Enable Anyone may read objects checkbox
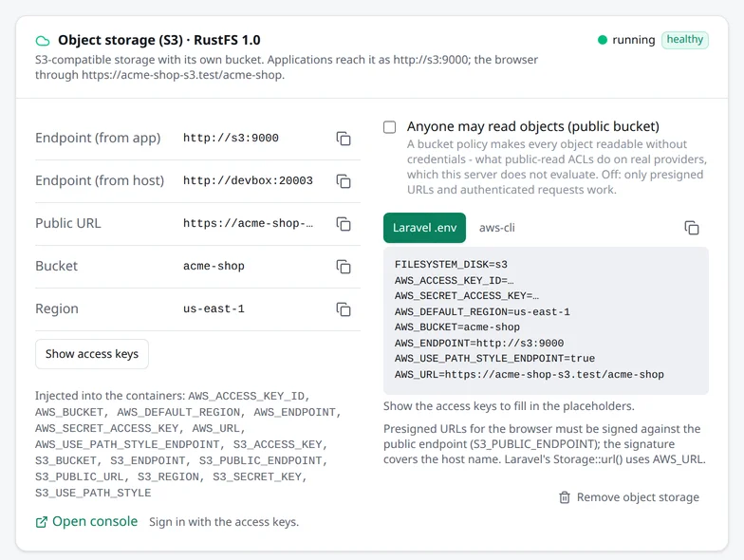The image size is (744, 560). 389,127
